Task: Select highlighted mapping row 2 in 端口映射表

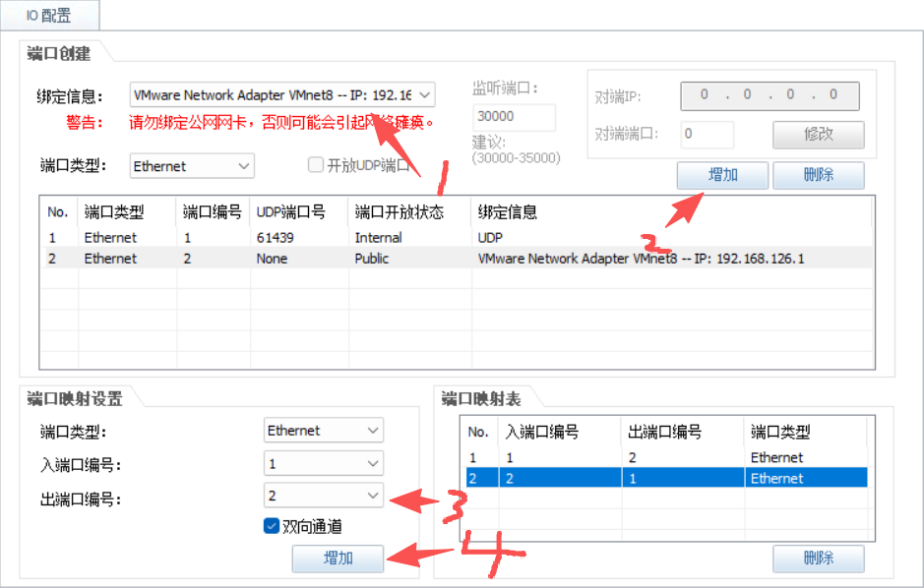Action: tap(666, 478)
